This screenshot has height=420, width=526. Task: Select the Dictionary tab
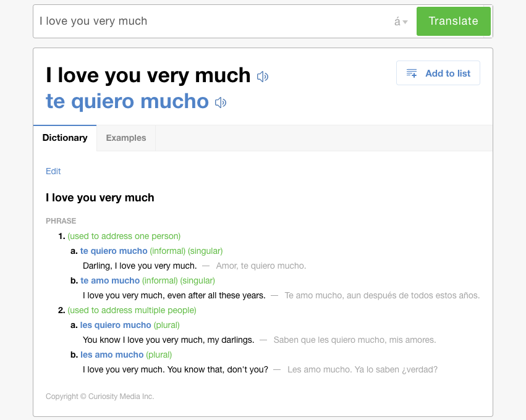click(x=65, y=138)
